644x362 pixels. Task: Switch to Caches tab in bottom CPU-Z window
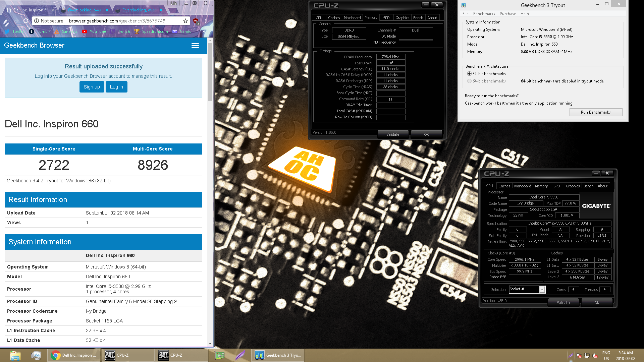click(x=504, y=186)
